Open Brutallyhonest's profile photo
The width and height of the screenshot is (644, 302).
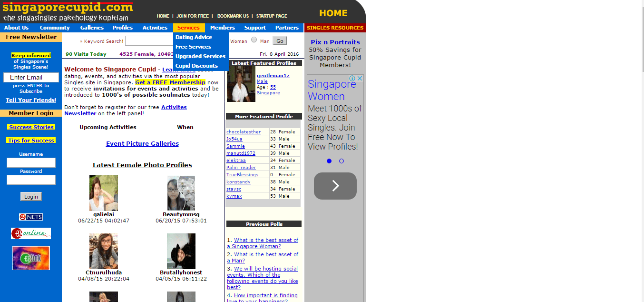[x=181, y=251]
